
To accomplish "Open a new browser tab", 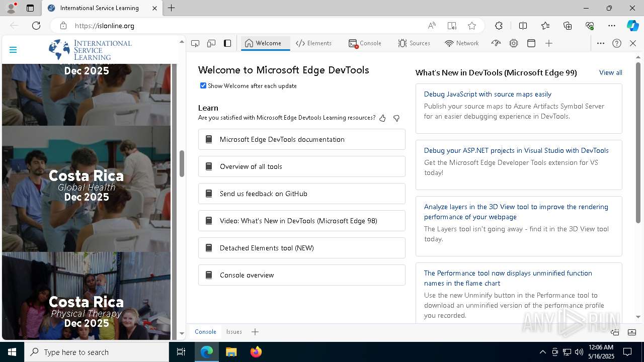I will tap(172, 8).
